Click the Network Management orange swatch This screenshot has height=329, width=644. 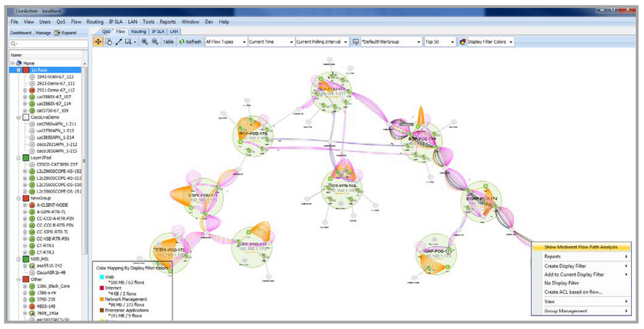102,299
